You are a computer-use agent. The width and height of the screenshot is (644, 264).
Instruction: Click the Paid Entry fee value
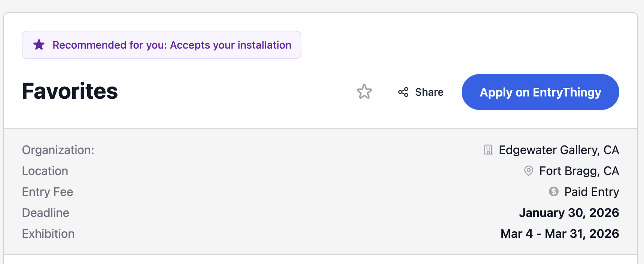tap(592, 192)
